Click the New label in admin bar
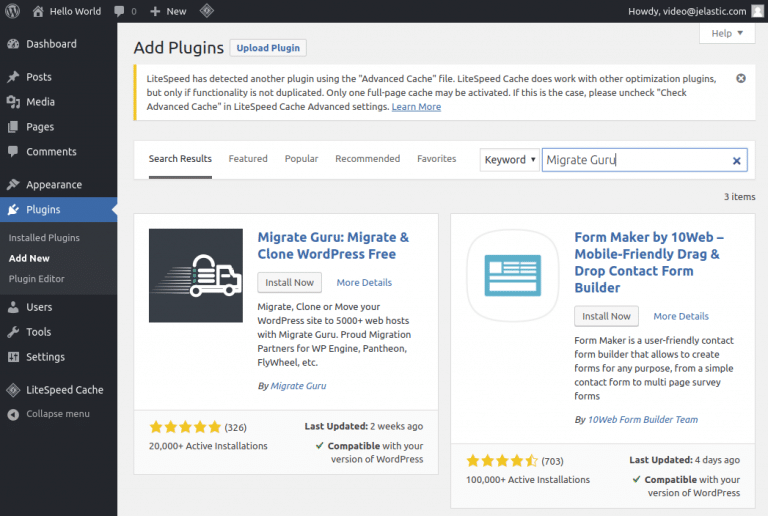This screenshot has height=516, width=768. click(176, 11)
